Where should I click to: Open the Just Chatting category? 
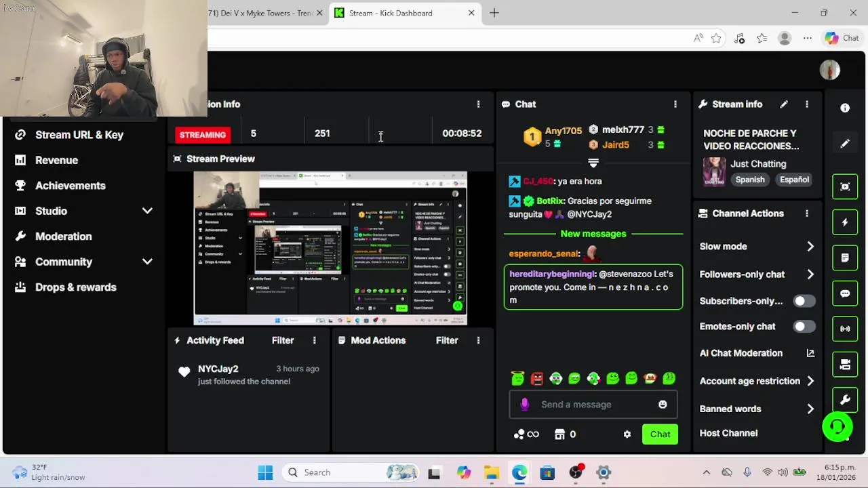[758, 164]
